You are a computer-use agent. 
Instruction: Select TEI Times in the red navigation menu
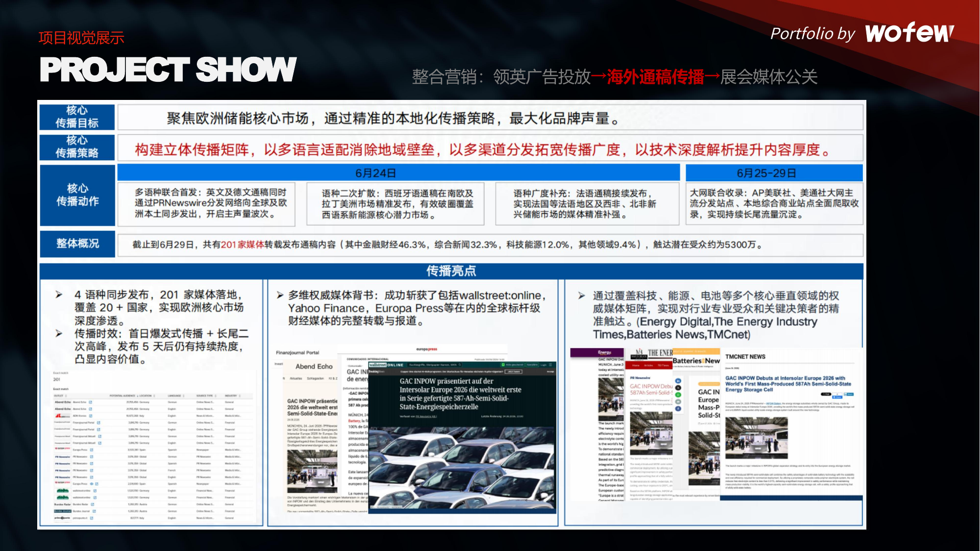(x=663, y=365)
